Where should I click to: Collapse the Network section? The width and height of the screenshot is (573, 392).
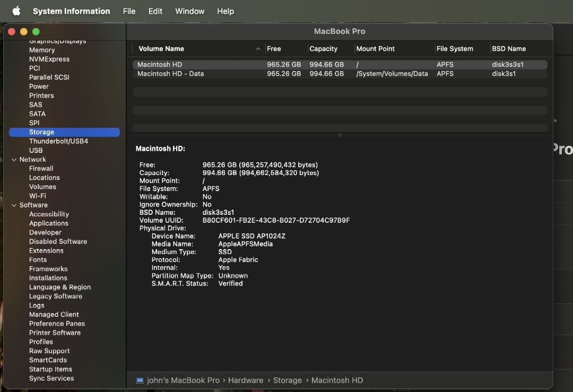(x=14, y=160)
